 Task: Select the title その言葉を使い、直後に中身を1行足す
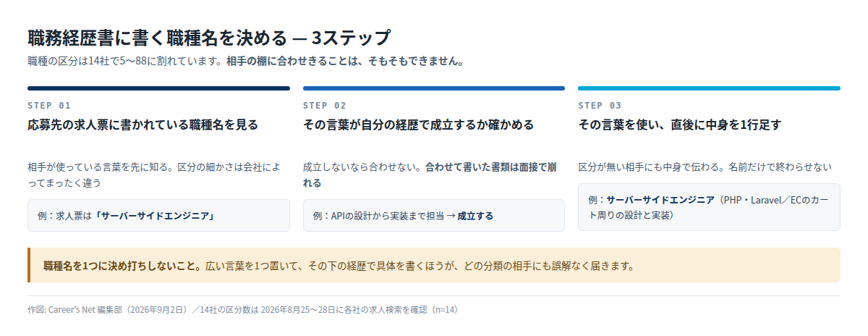click(x=680, y=125)
